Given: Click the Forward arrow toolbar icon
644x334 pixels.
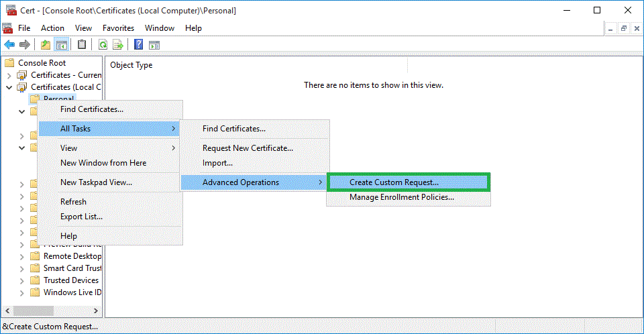Looking at the screenshot, I should pos(25,45).
